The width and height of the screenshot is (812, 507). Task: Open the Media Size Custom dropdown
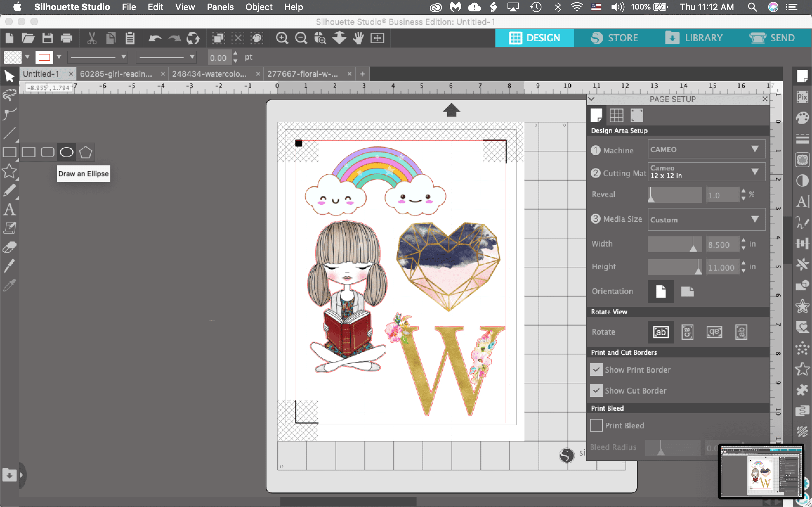tap(706, 219)
